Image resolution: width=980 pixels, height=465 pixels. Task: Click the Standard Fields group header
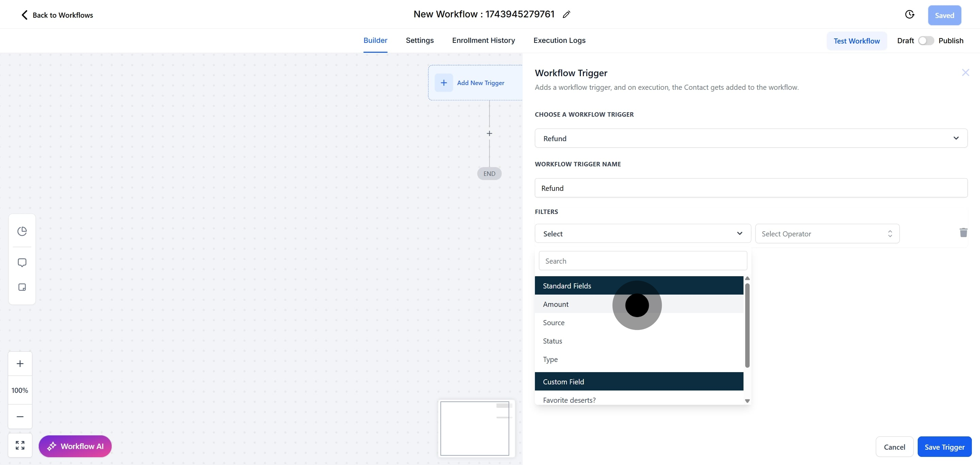point(639,285)
